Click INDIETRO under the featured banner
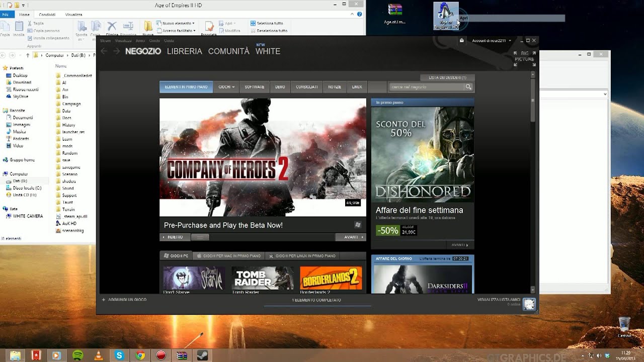The height and width of the screenshot is (362, 644). point(174,237)
